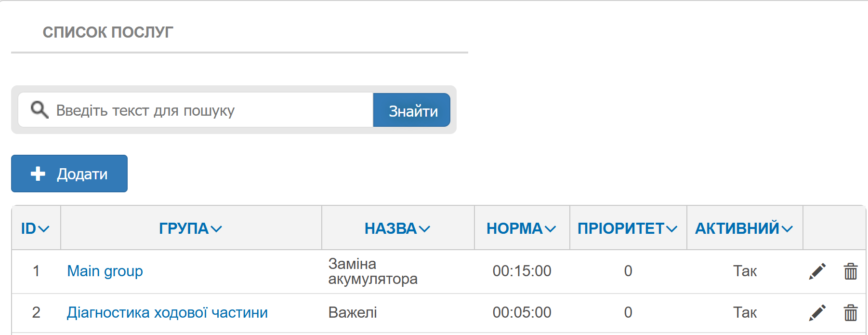Click the plus icon on Додати button
The width and height of the screenshot is (868, 335).
(x=38, y=174)
